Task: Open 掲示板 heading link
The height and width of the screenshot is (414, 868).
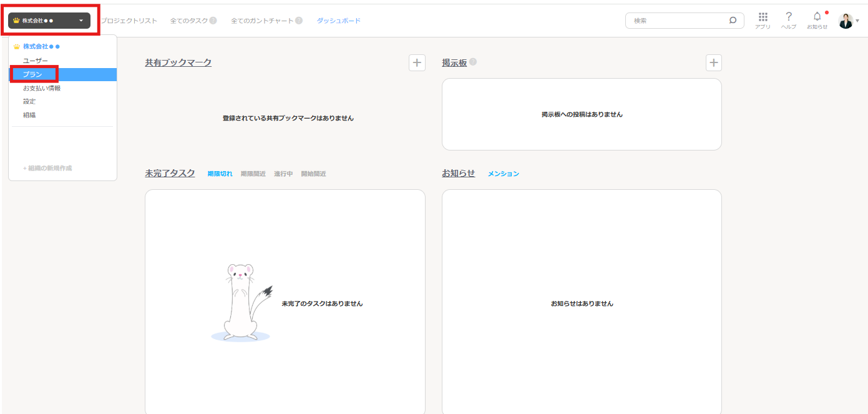Action: pos(454,62)
